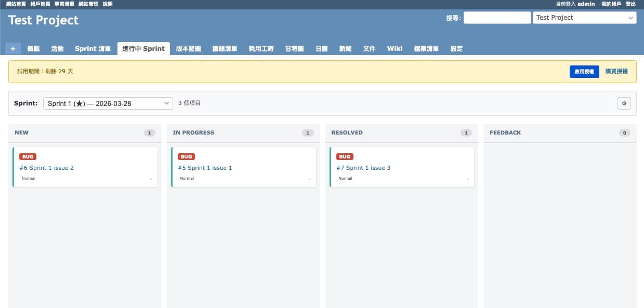This screenshot has height=308, width=644.
Task: Click inside the 搜尋 search field
Action: click(497, 17)
